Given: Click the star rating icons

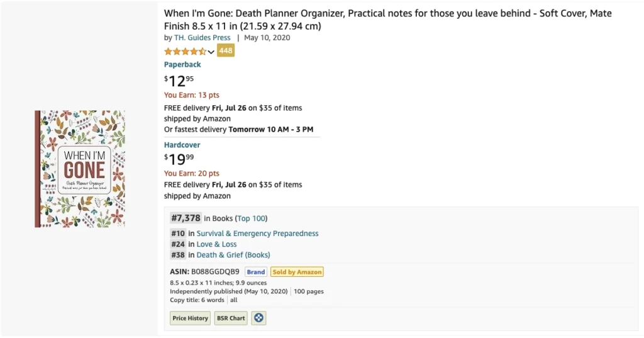Looking at the screenshot, I should tap(186, 52).
